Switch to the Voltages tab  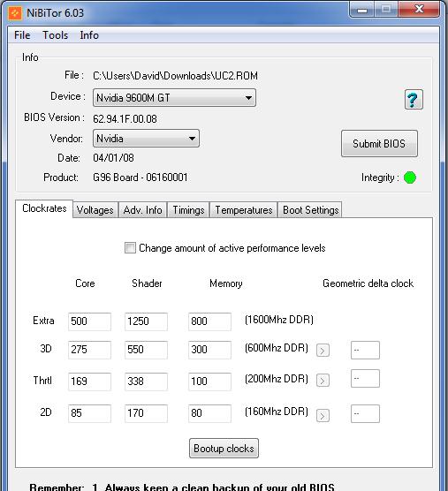coord(95,210)
